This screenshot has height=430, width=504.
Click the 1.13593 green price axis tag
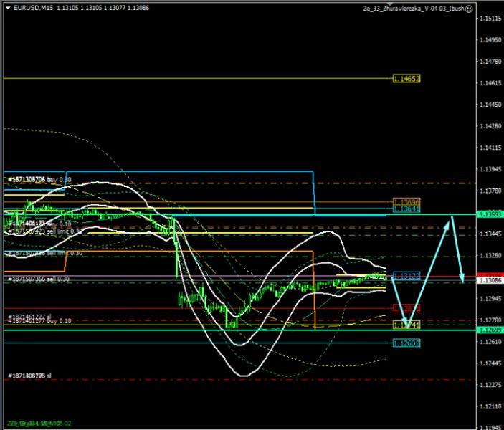coord(488,214)
